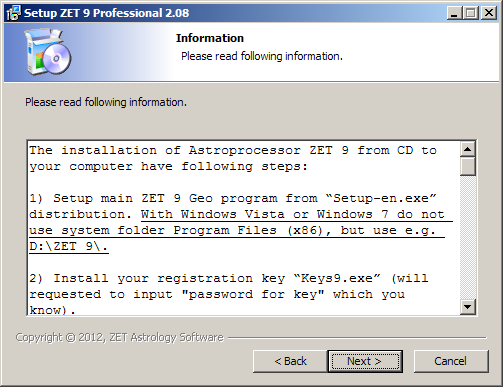The image size is (503, 387).
Task: Click the setup icon in the title bar
Action: point(13,13)
